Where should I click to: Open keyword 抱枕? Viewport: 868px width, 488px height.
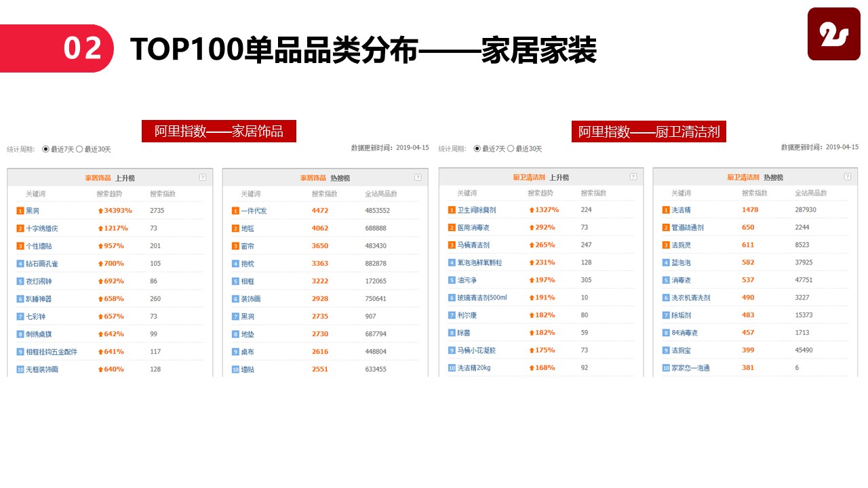pyautogui.click(x=248, y=264)
